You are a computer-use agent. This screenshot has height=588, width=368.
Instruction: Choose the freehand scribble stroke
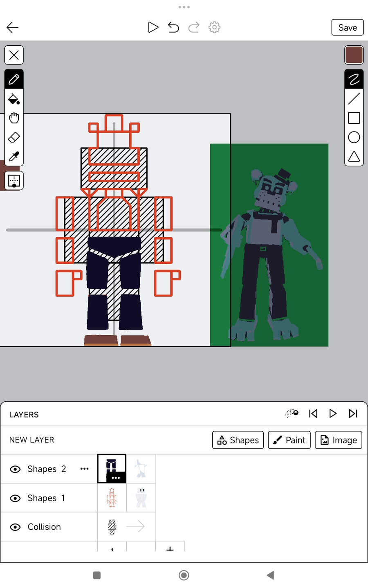point(354,79)
